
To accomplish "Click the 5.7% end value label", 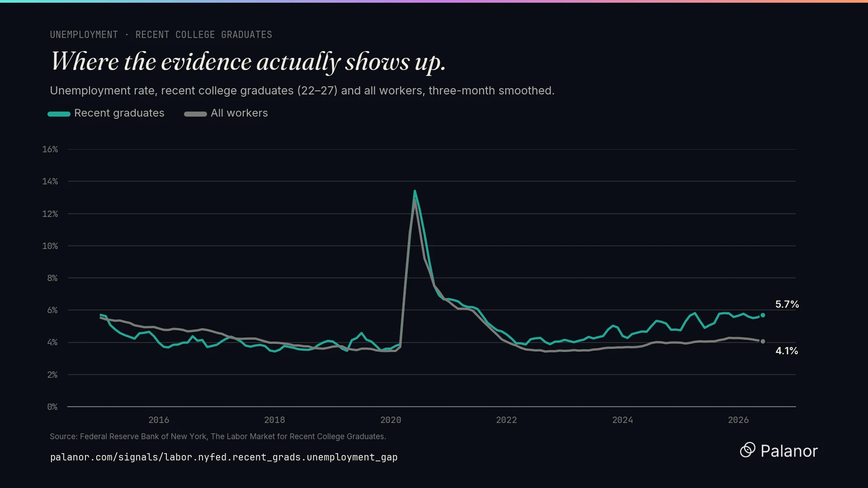I will [787, 305].
